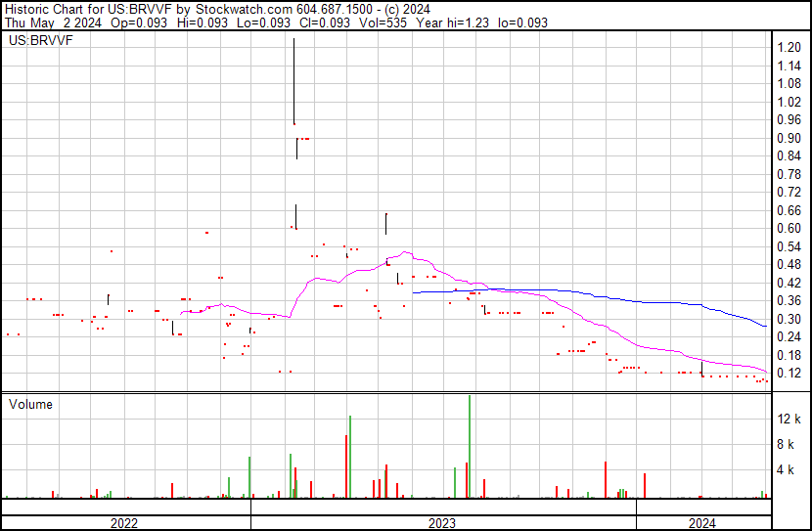Screen dimensions: 812x531
Task: Click the 0.18 price axis label
Action: 789,356
